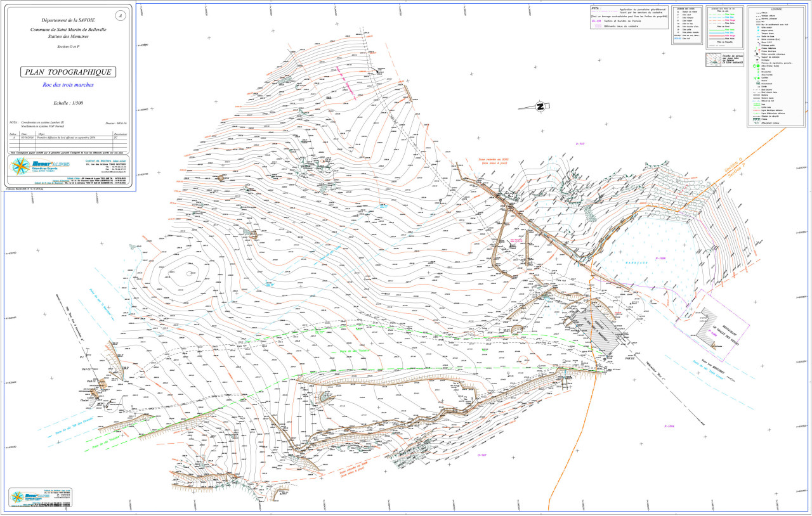This screenshot has width=812, height=516.
Task: Click the green Arbre symbol in the legend
Action: [x=756, y=66]
